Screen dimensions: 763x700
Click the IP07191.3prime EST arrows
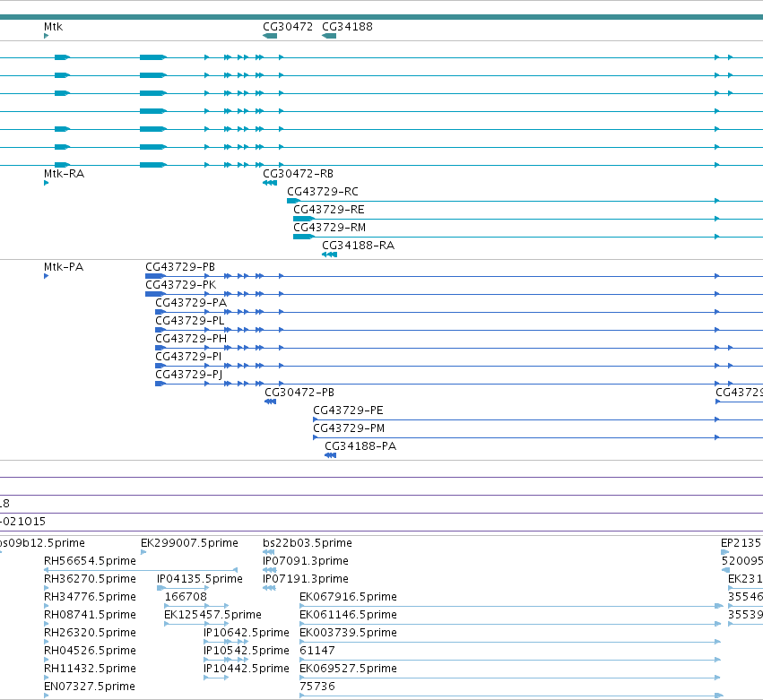click(x=269, y=588)
